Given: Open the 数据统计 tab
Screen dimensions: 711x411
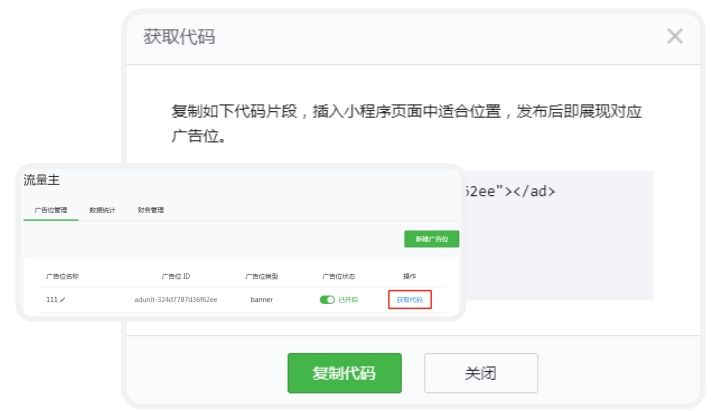Looking at the screenshot, I should coord(102,210).
